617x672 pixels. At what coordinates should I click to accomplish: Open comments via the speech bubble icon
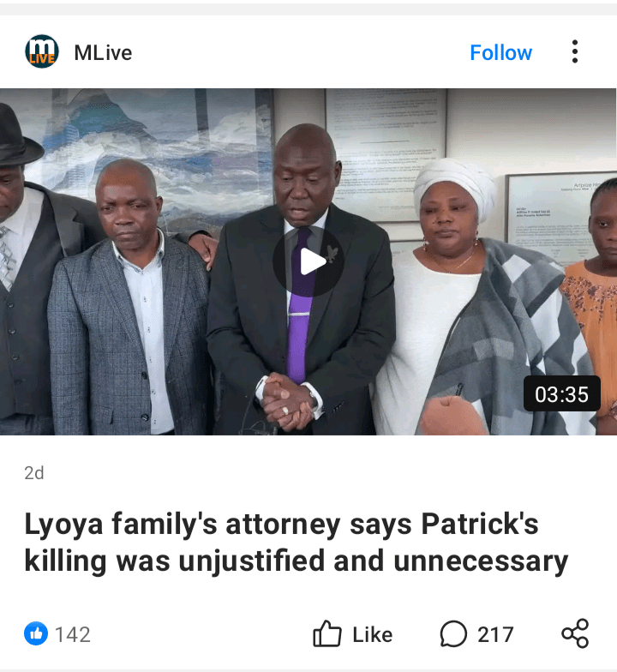452,634
